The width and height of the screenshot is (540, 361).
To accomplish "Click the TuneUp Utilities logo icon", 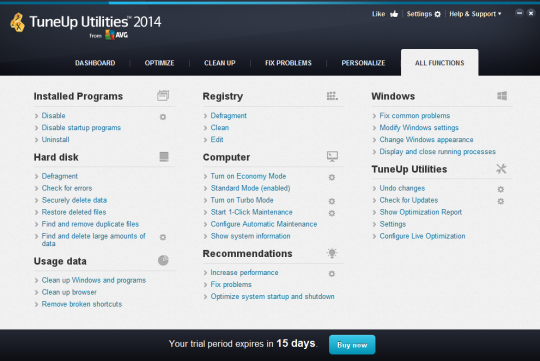I will click(x=17, y=22).
